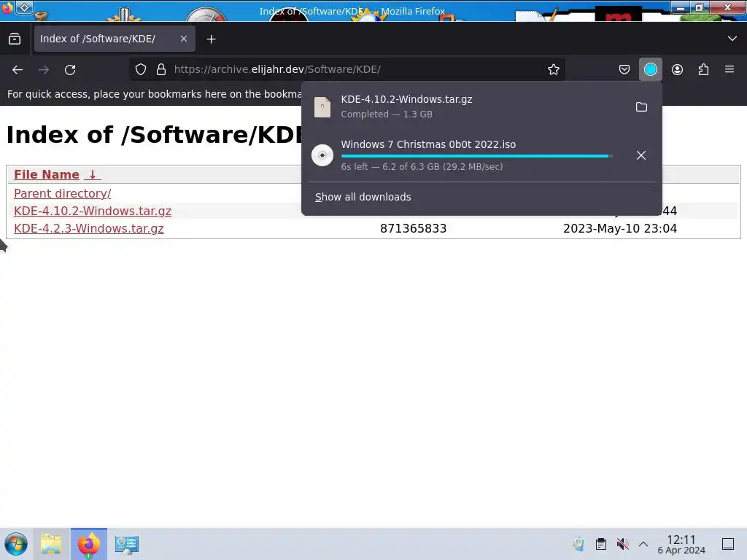Viewport: 747px width, 560px height.
Task: Bookmark this page with star icon
Action: [553, 69]
